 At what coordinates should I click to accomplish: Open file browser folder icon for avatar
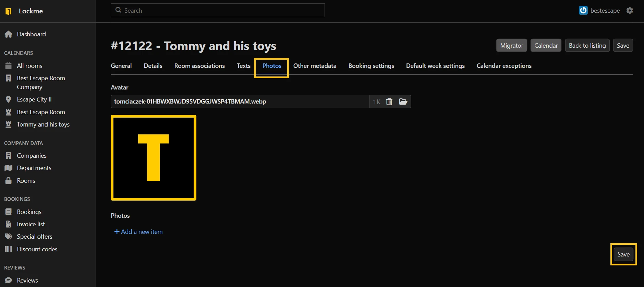pos(403,101)
